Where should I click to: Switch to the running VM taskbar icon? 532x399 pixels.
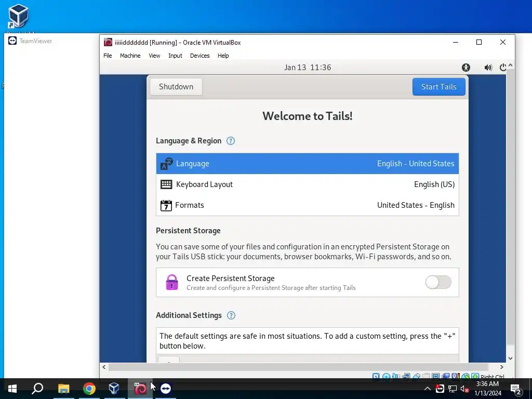coord(140,389)
